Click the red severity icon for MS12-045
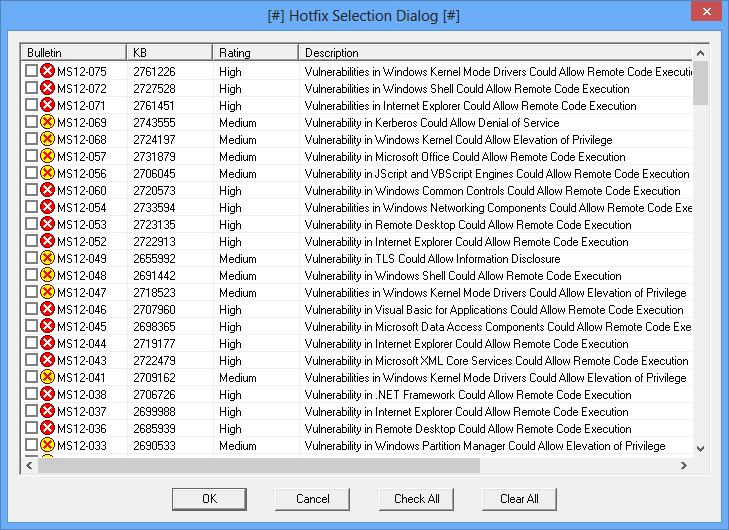The width and height of the screenshot is (729, 530). tap(47, 326)
